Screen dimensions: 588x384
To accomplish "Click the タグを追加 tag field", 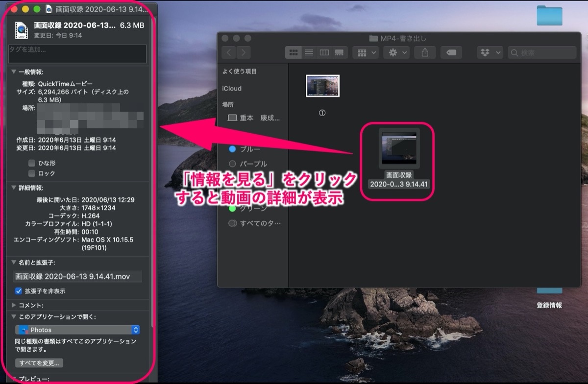I will click(x=77, y=54).
